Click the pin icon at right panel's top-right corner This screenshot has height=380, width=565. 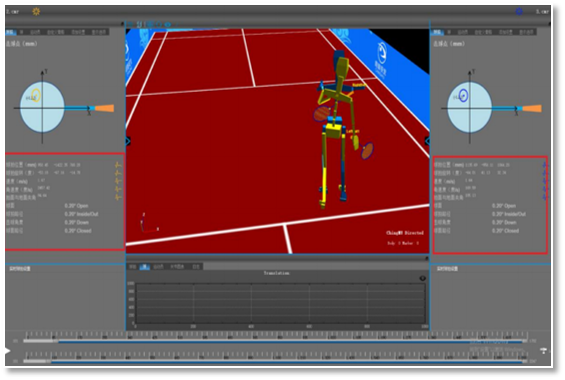tap(549, 24)
